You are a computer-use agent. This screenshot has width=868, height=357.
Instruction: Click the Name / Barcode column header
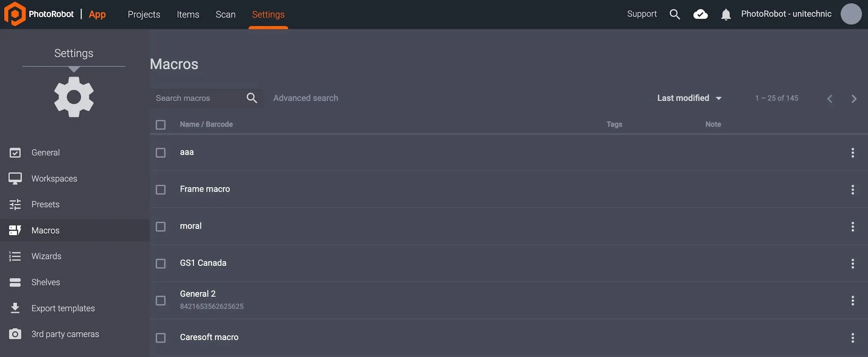point(206,124)
